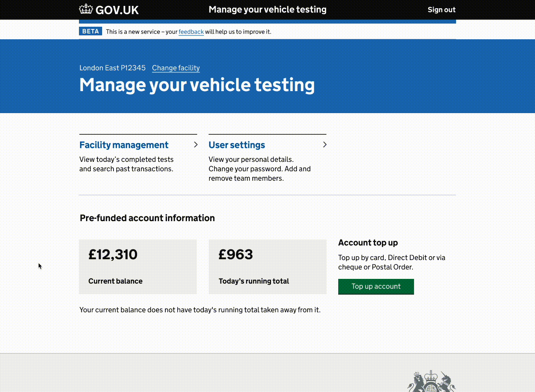
Task: Click the chevron beside Facility management
Action: point(196,145)
